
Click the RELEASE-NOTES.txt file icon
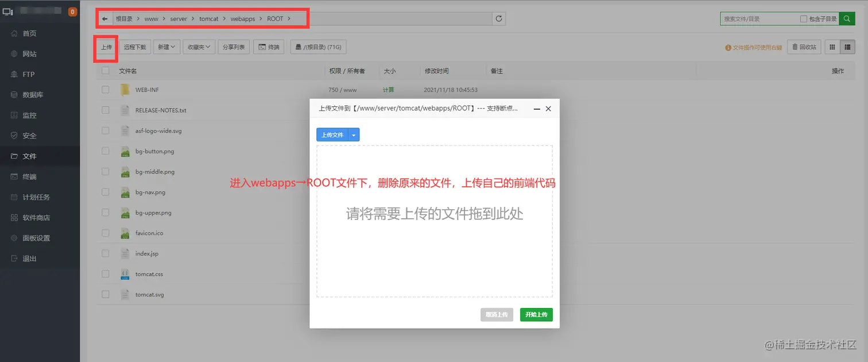click(125, 110)
